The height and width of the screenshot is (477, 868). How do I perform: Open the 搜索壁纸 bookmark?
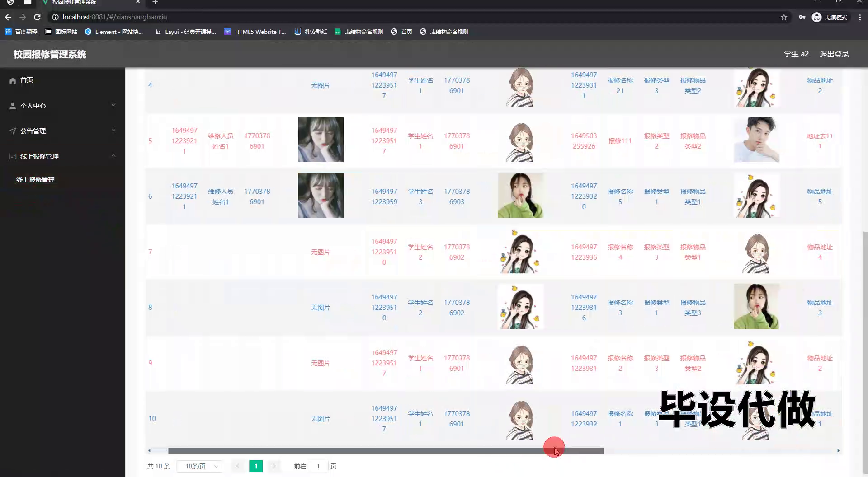(311, 32)
